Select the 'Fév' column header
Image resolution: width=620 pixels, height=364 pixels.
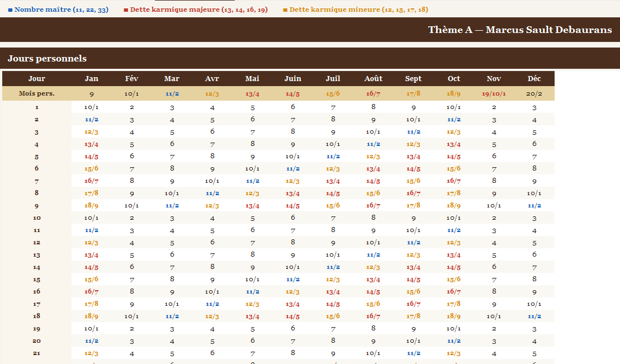[132, 79]
